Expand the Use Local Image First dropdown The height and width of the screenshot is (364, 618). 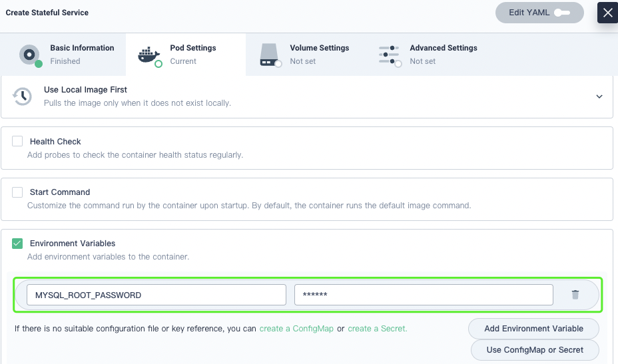(599, 96)
